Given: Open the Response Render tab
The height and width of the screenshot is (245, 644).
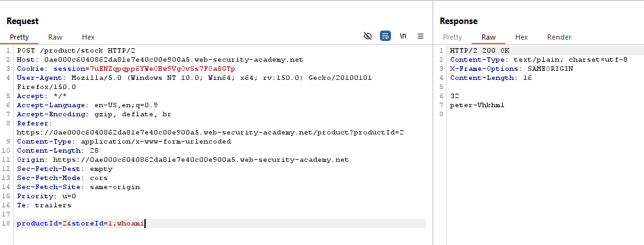Looking at the screenshot, I should [x=559, y=37].
